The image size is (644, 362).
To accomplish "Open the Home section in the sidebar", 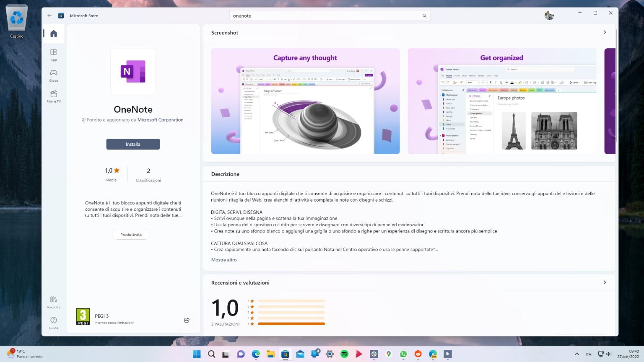I will [x=53, y=34].
